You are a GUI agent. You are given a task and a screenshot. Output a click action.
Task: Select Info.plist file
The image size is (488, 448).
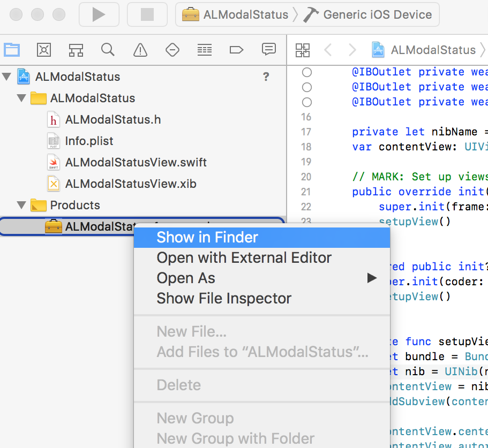pyautogui.click(x=143, y=141)
